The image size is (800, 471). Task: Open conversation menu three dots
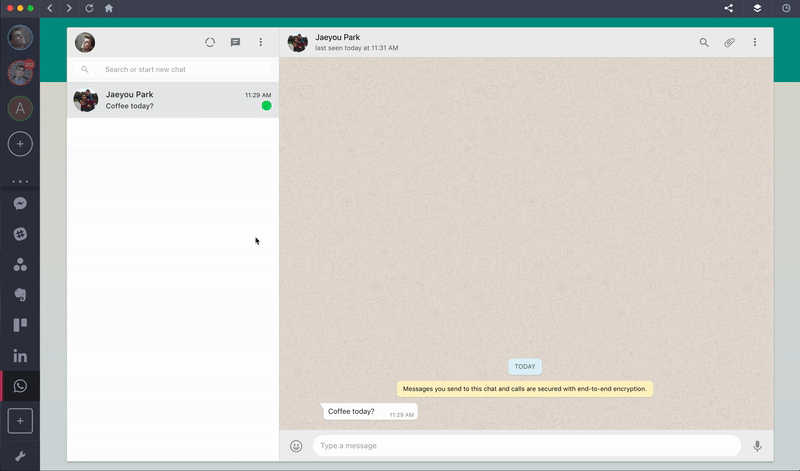(755, 42)
